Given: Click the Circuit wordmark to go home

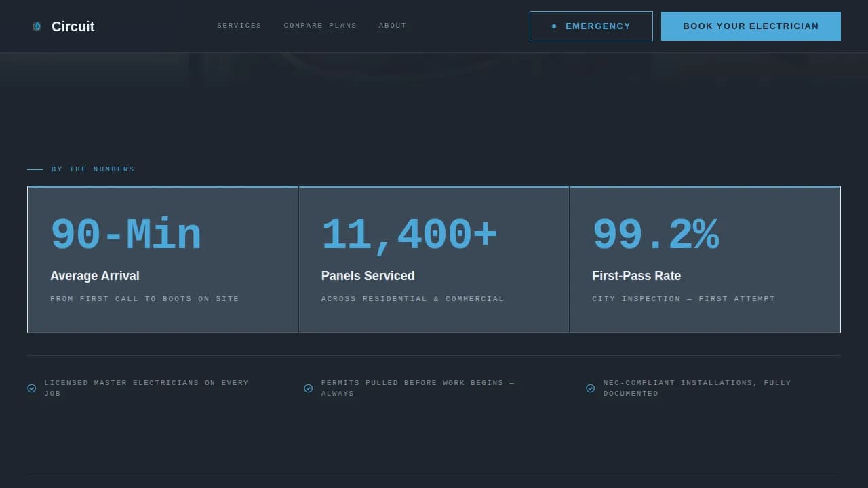Looking at the screenshot, I should 73,26.
